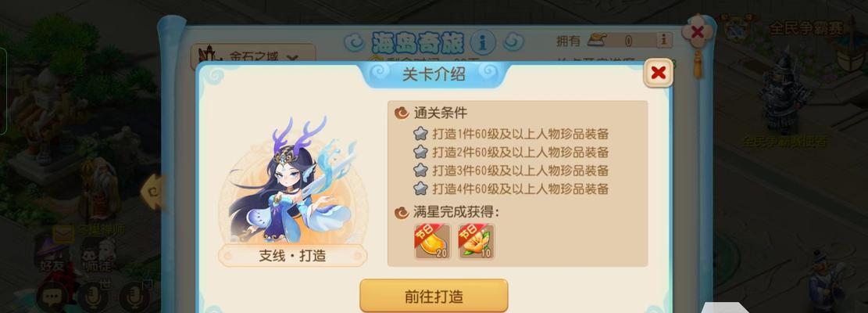Select the dragon-horned character portrait
The width and height of the screenshot is (868, 313).
click(291, 181)
